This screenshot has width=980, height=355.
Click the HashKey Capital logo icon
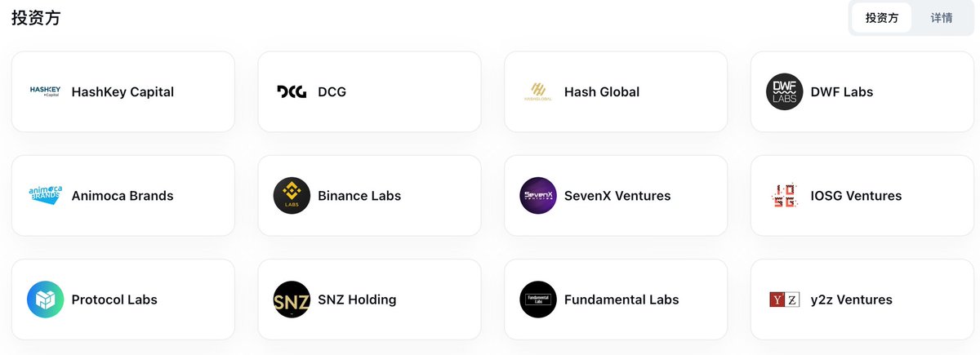pos(46,91)
